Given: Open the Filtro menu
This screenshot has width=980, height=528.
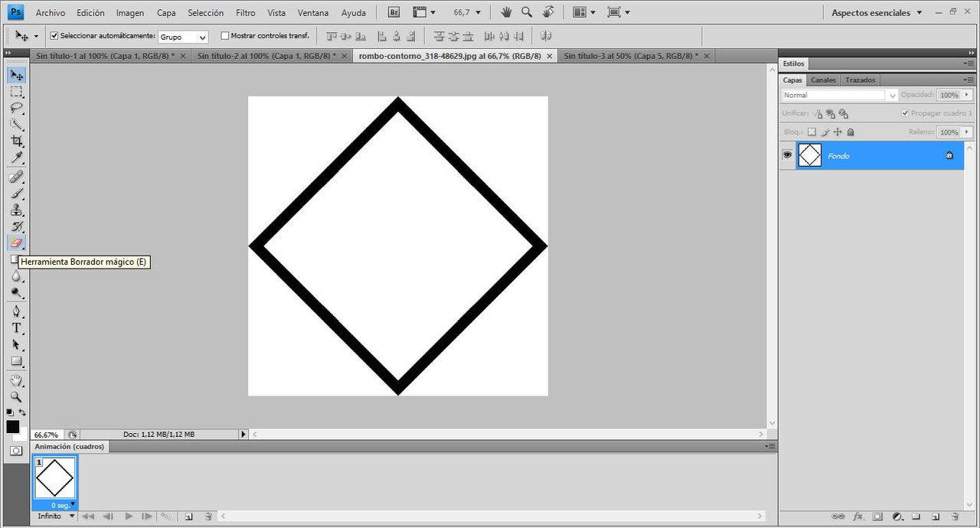Looking at the screenshot, I should tap(246, 13).
